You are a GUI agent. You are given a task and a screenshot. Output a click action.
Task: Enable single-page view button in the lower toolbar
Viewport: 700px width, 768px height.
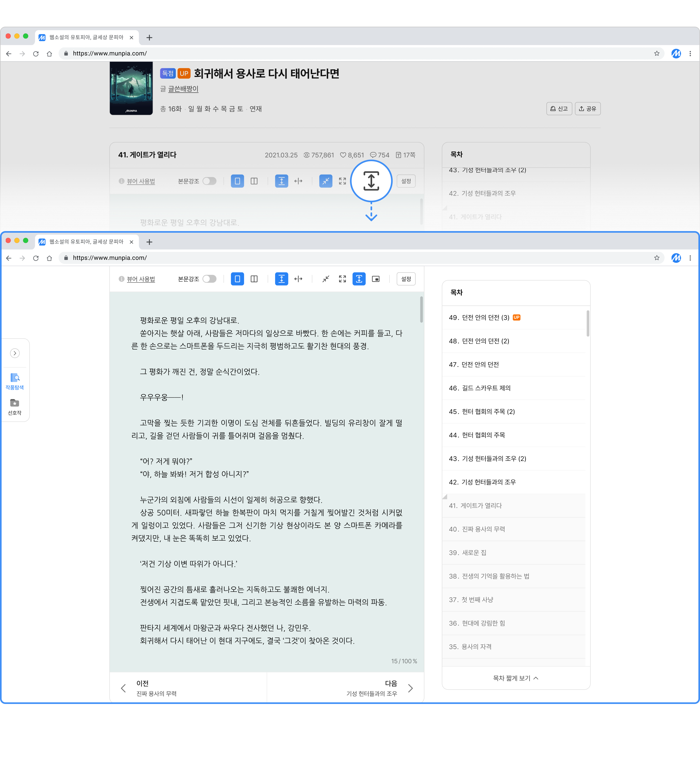click(237, 279)
